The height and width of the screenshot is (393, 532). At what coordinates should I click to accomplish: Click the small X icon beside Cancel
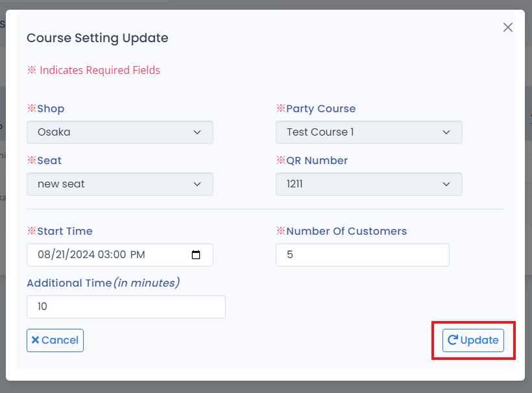(x=36, y=340)
